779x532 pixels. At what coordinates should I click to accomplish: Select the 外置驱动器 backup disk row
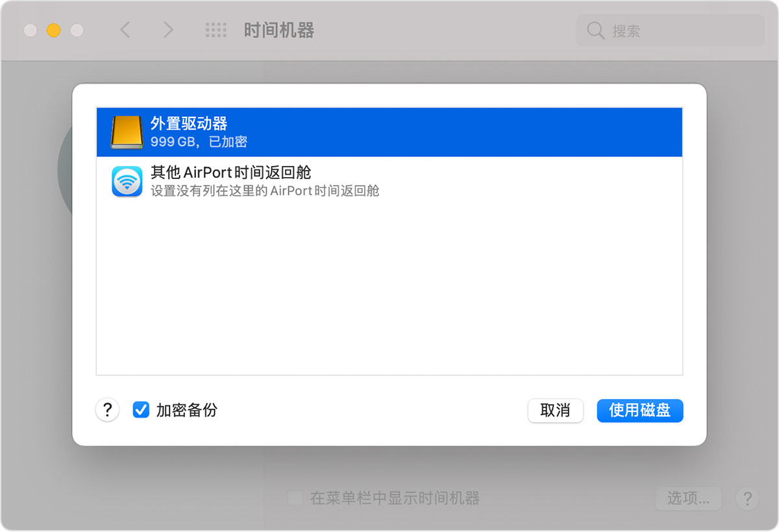point(389,132)
